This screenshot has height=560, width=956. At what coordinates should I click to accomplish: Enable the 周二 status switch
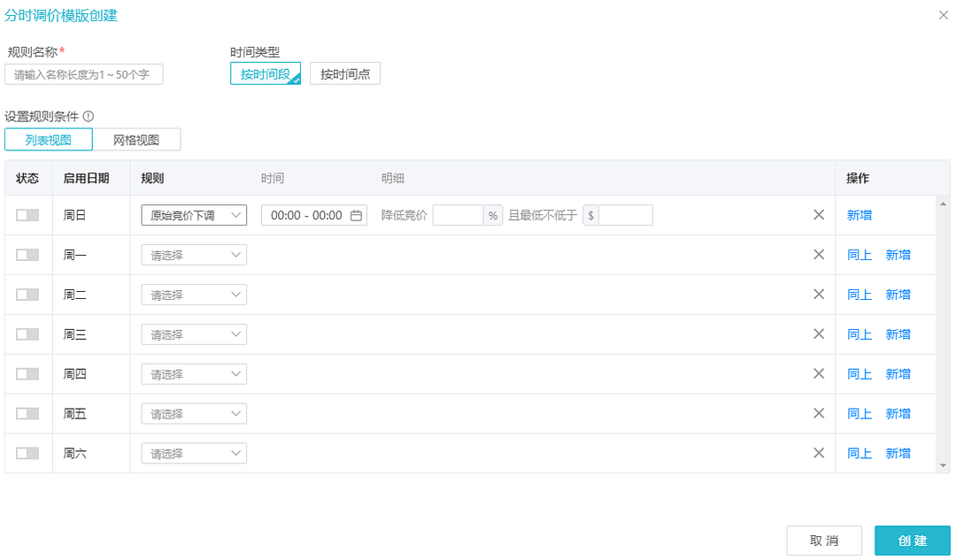[27, 295]
